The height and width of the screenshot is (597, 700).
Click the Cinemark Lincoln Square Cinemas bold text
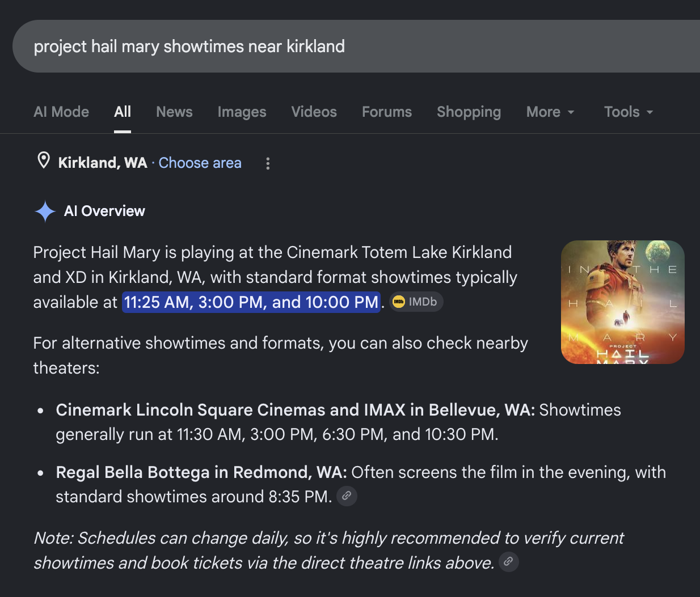(x=296, y=409)
